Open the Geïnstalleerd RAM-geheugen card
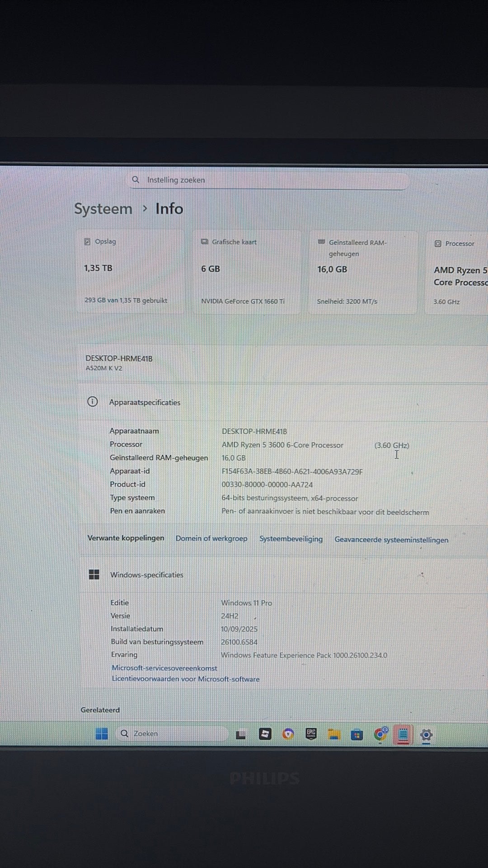Image resolution: width=488 pixels, height=868 pixels. pos(363,273)
